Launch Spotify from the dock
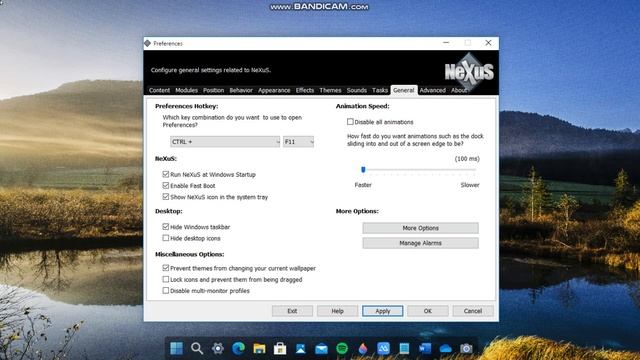The height and width of the screenshot is (360, 640). 342,348
